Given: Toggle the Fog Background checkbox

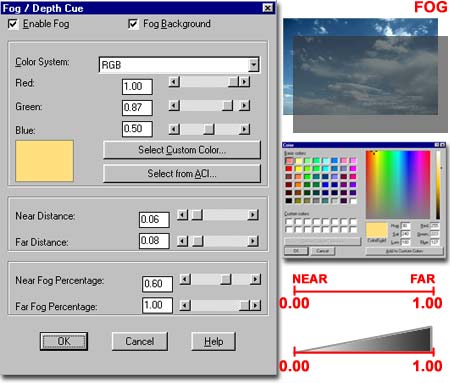Looking at the screenshot, I should pyautogui.click(x=133, y=24).
